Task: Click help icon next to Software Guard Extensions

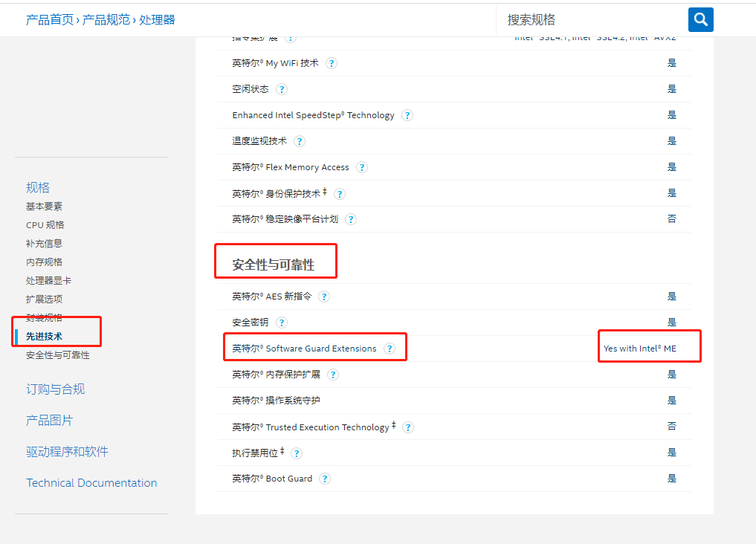Action: [x=390, y=349]
